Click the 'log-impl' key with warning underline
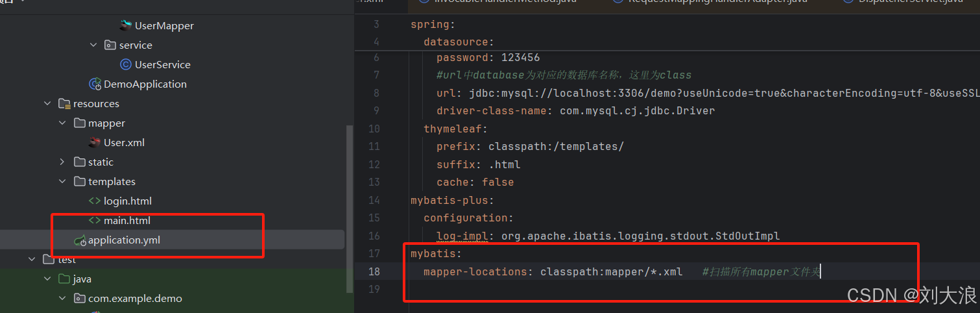Image resolution: width=980 pixels, height=313 pixels. tap(462, 236)
